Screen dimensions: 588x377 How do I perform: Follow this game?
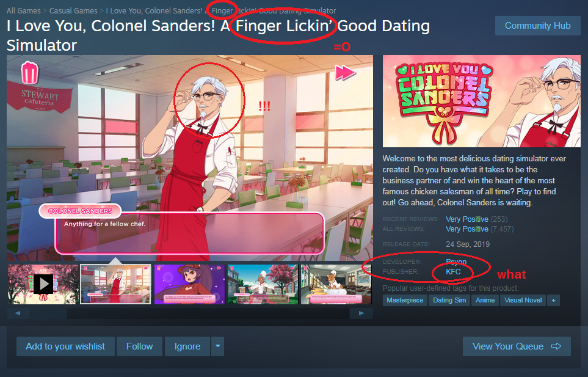click(x=139, y=346)
